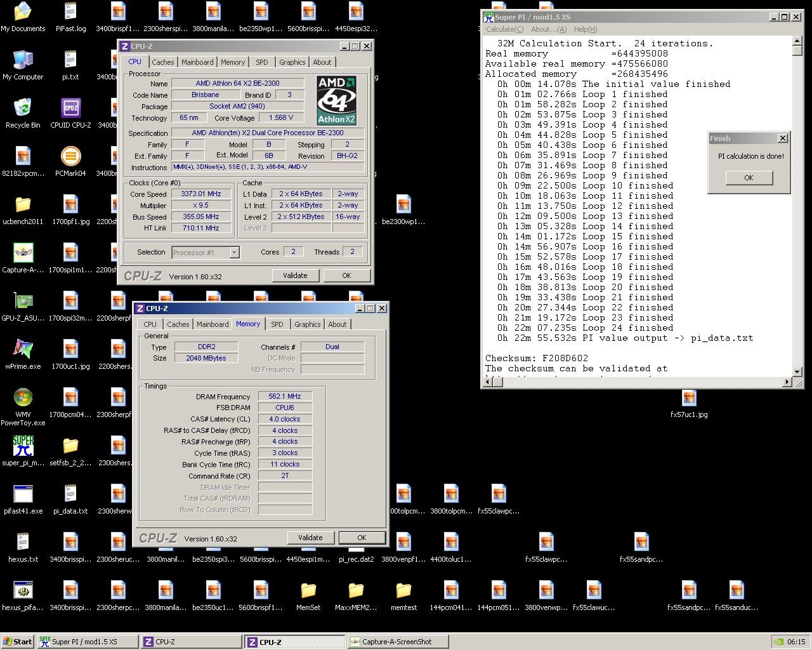Image resolution: width=812 pixels, height=650 pixels.
Task: Open Calculate menu in Super PI
Action: [x=504, y=29]
